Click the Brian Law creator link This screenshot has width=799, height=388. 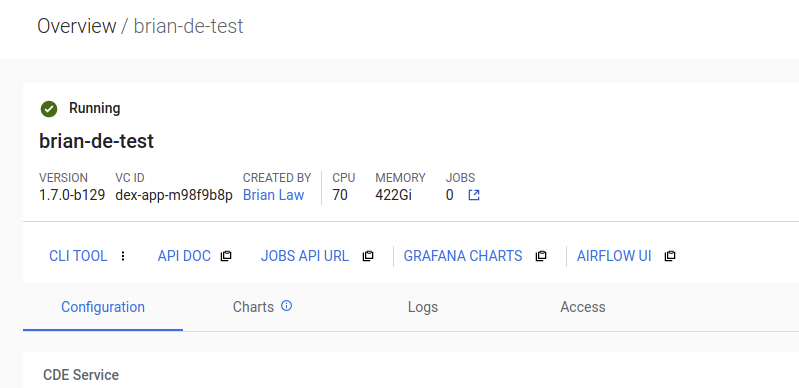coord(274,195)
